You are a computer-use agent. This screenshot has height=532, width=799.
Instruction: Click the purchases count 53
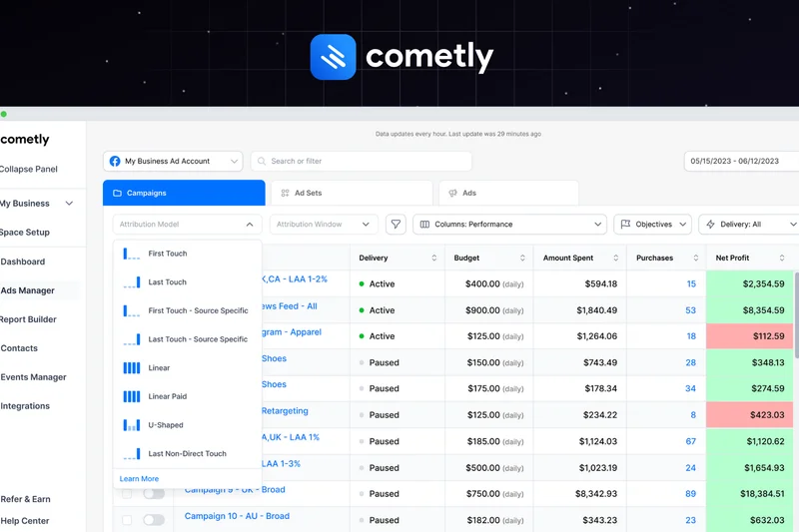coord(690,310)
